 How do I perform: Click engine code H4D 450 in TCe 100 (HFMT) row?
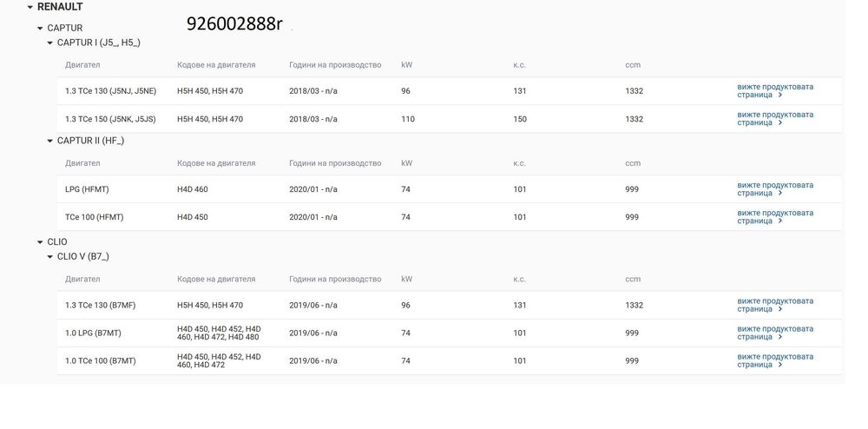[193, 217]
